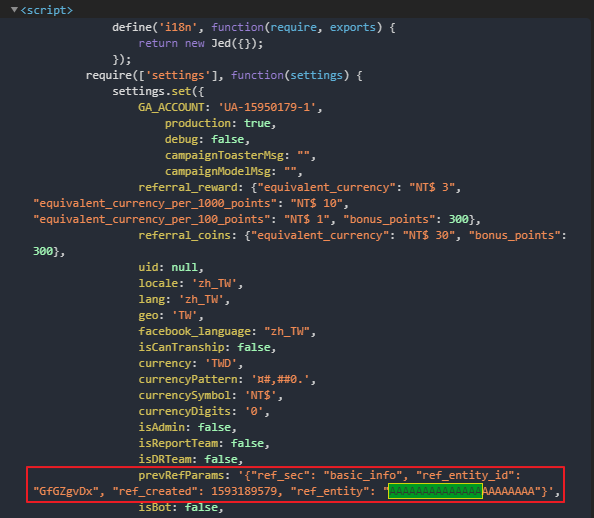
Task: Click the facebook_language line
Action: [x=227, y=331]
